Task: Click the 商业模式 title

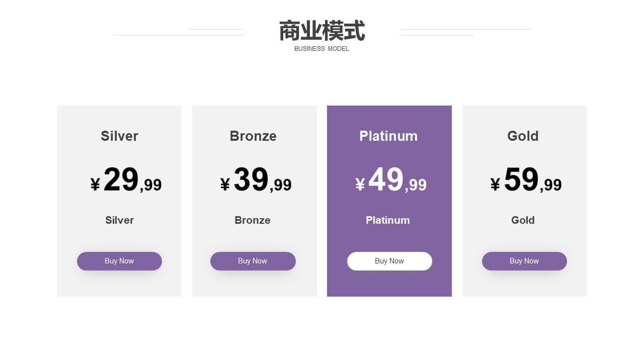Action: 322,31
